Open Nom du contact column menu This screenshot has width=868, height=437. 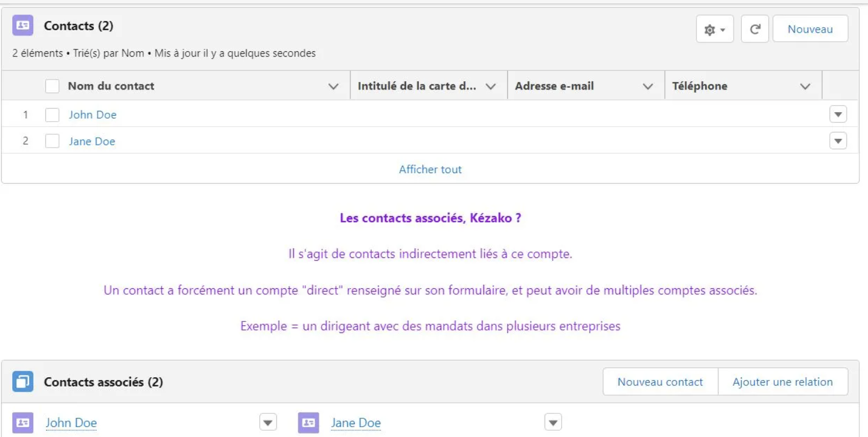pos(333,87)
